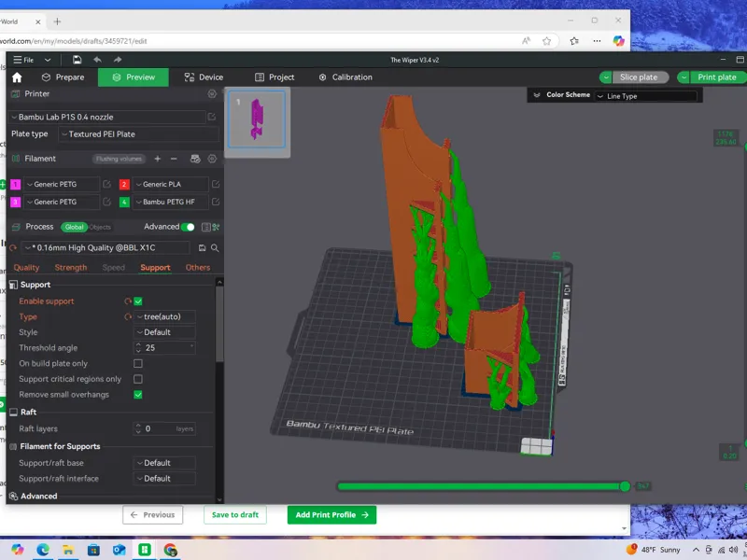The width and height of the screenshot is (747, 560).
Task: Click the save process preset icon
Action: tap(202, 247)
